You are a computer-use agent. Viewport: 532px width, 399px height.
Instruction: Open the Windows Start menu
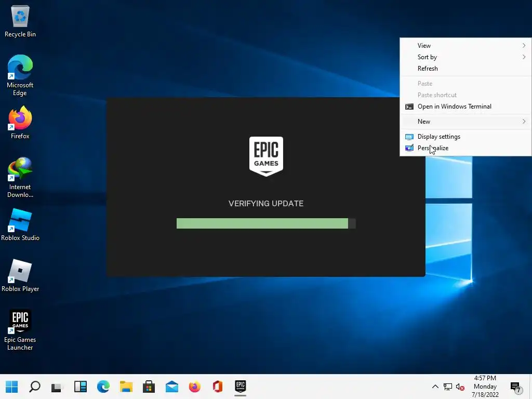click(12, 387)
